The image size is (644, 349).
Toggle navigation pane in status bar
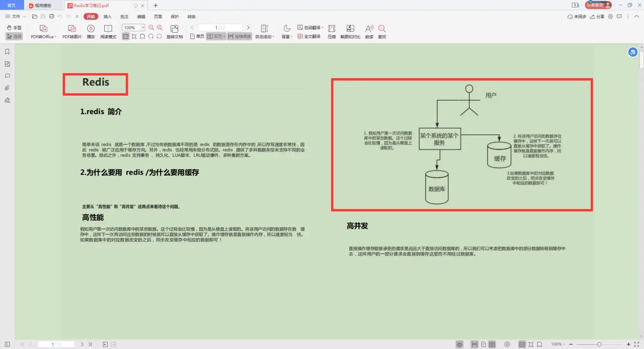(7, 344)
